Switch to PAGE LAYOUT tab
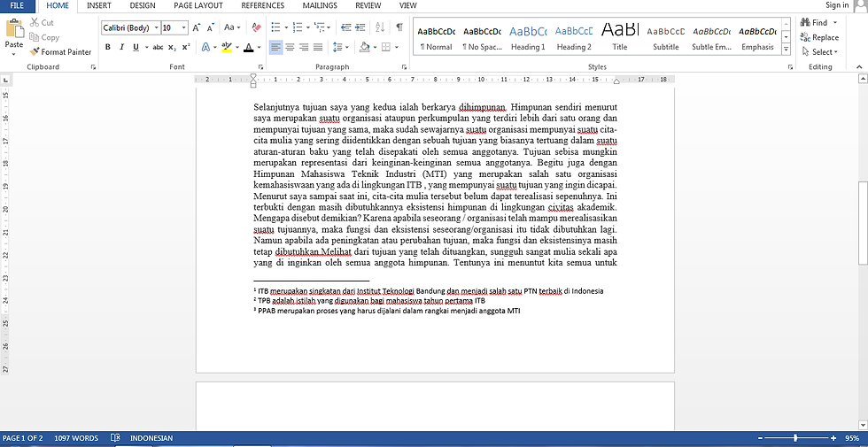The image size is (868, 447). coord(198,5)
